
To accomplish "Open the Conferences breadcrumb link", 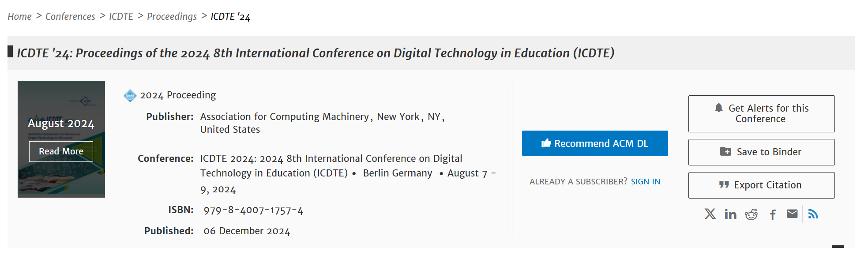I will [70, 17].
